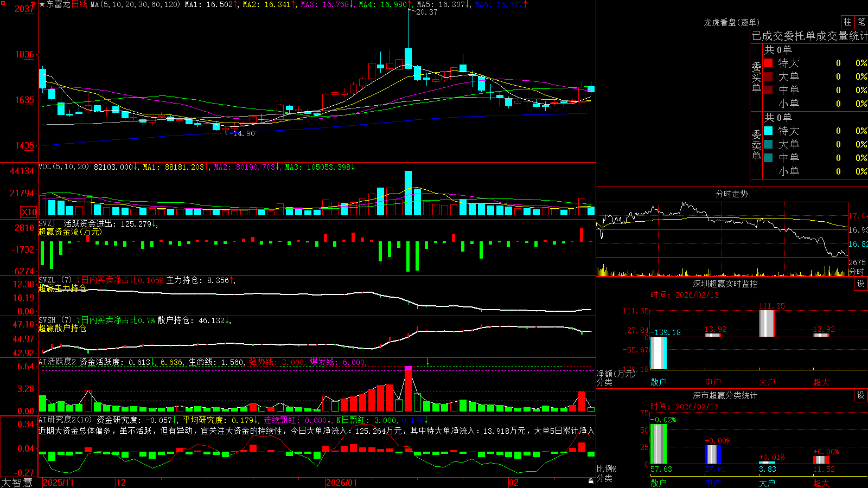Click the MA6: 15.787 value
Image resolution: width=868 pixels, height=488 pixels.
[x=499, y=4]
